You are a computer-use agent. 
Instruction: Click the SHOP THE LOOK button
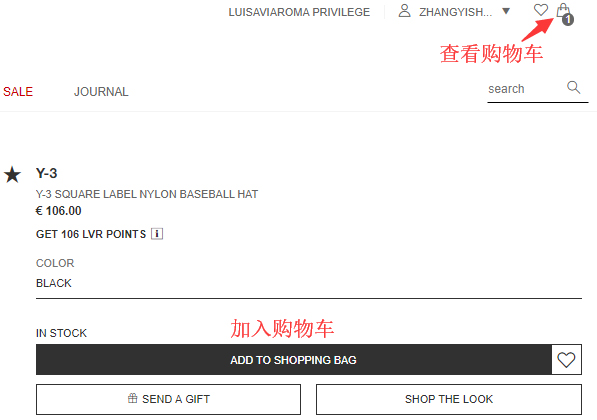point(449,399)
